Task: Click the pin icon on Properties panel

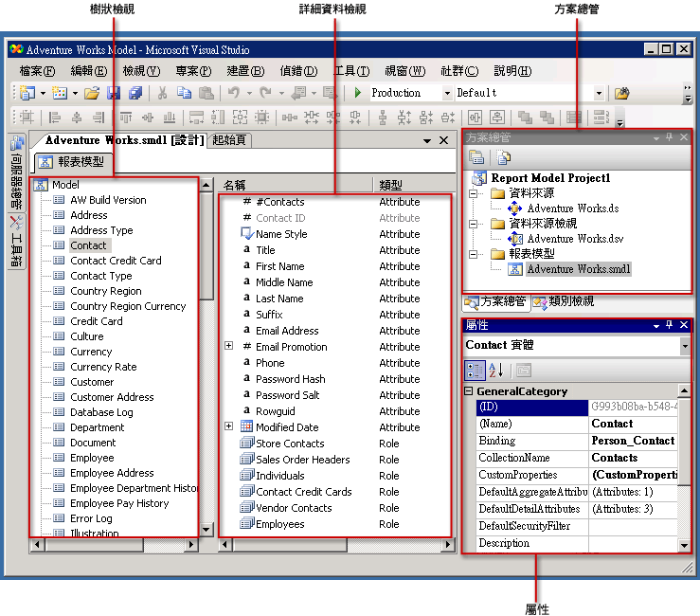Action: (669, 325)
